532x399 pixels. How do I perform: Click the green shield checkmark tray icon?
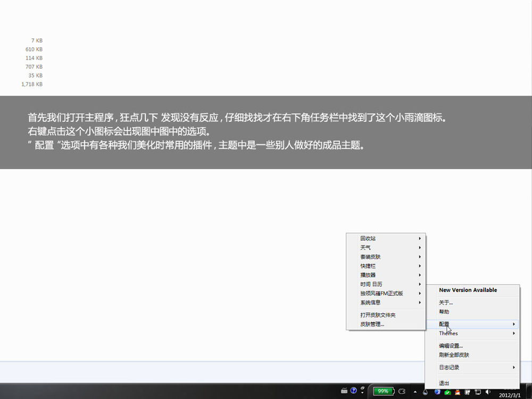tap(447, 392)
